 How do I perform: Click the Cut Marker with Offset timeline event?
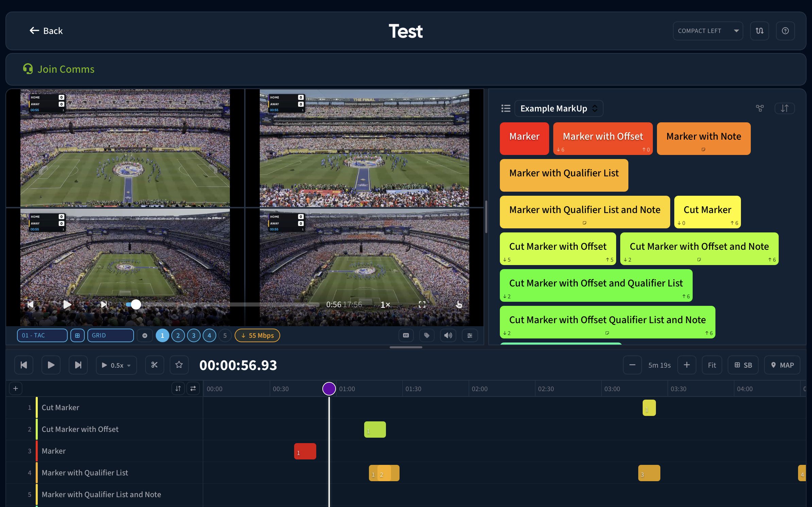[375, 430]
